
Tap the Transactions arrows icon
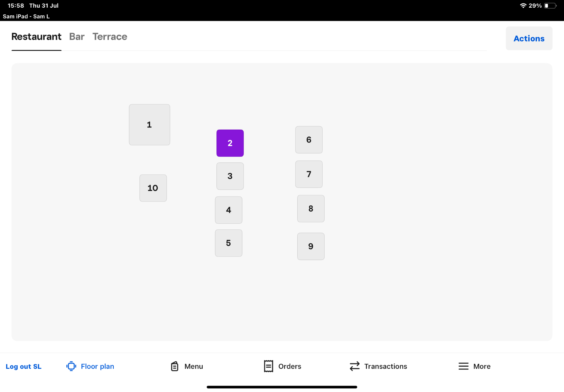pyautogui.click(x=355, y=366)
